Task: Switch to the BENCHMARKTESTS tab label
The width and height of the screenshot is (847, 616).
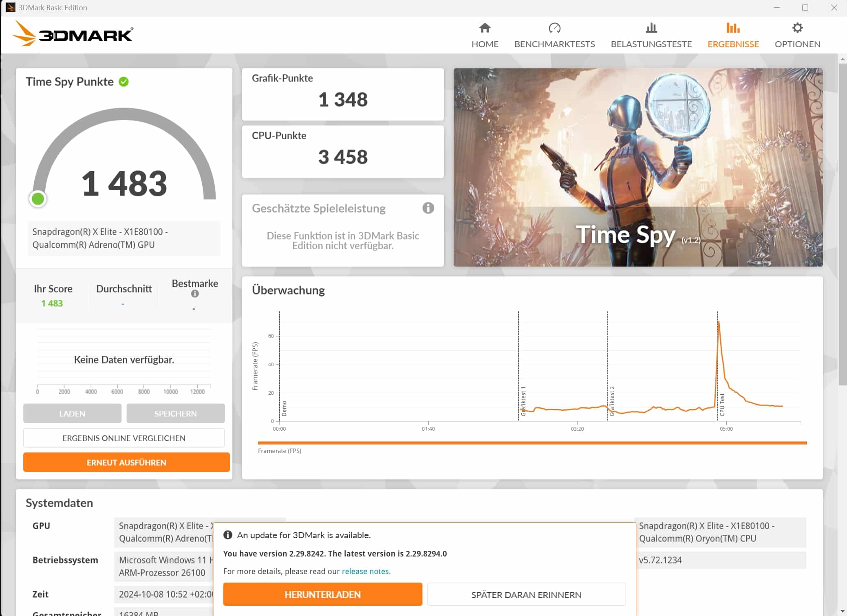Action: click(x=554, y=44)
